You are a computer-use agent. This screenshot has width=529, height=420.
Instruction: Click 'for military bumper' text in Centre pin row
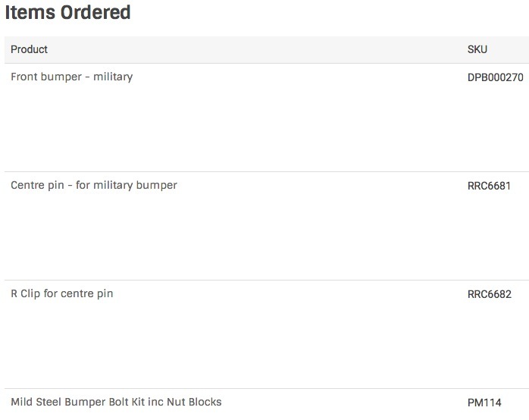(127, 185)
